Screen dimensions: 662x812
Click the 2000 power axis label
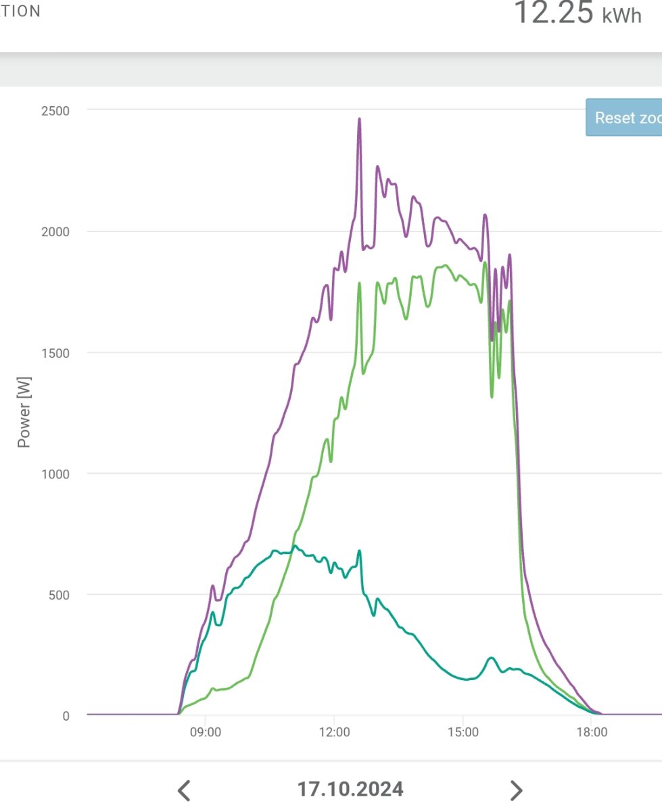pyautogui.click(x=54, y=231)
